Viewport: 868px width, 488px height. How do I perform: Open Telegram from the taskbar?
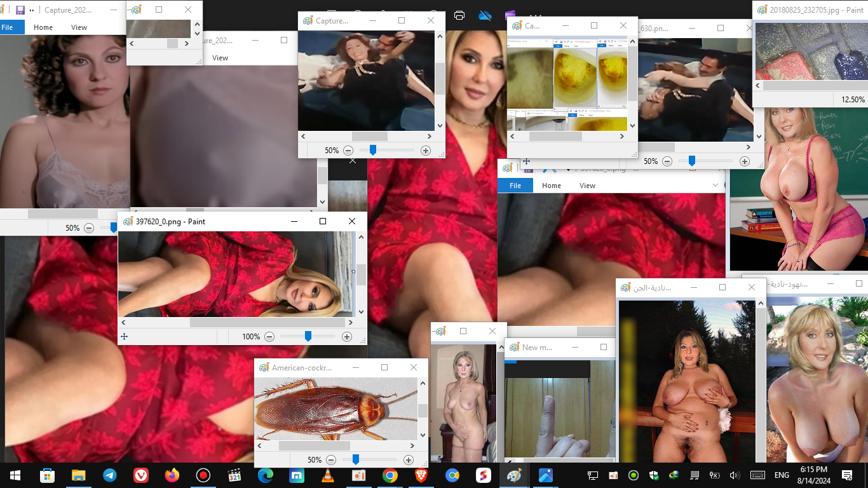coord(110,475)
